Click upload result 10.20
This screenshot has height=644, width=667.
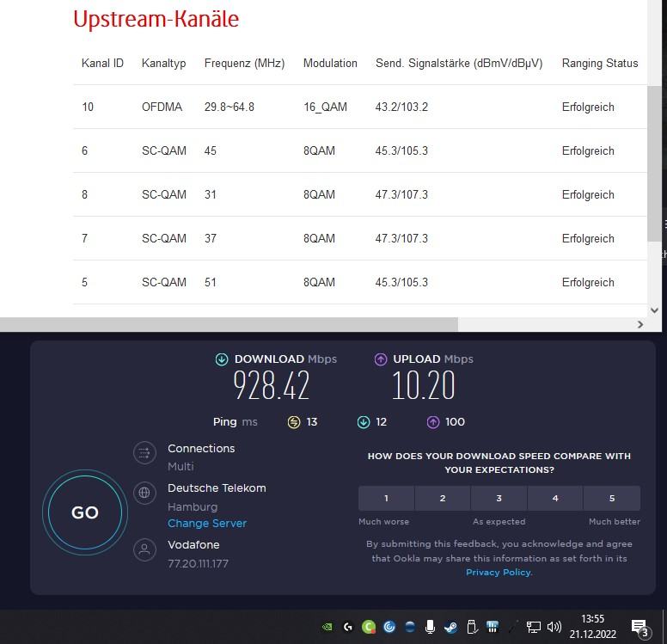[x=423, y=385]
